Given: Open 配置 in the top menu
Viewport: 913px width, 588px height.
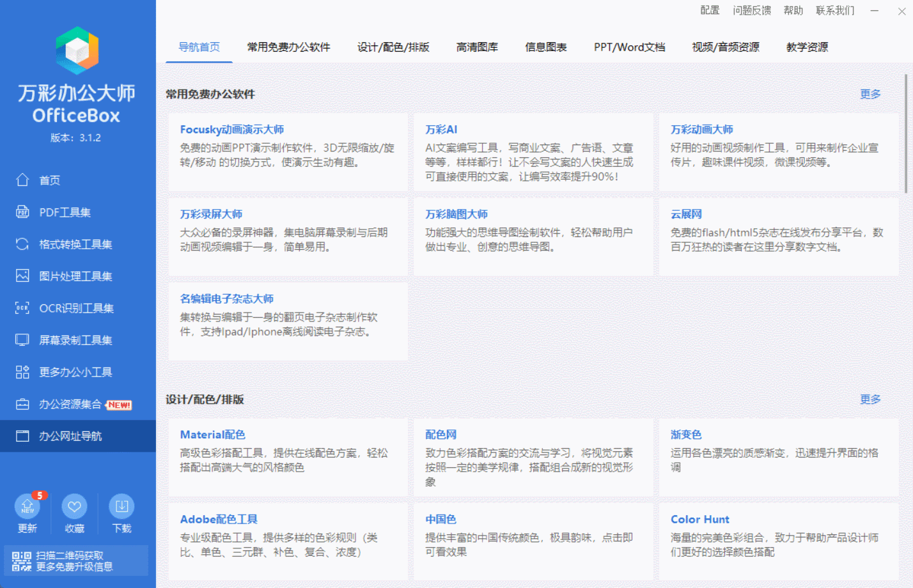Looking at the screenshot, I should tap(710, 10).
